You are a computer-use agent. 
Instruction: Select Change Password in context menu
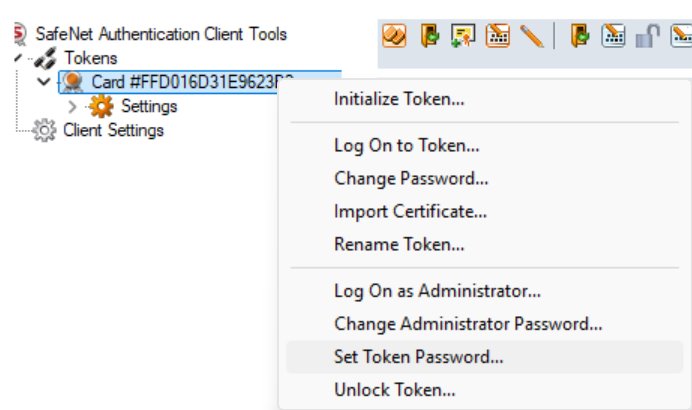(485, 178)
